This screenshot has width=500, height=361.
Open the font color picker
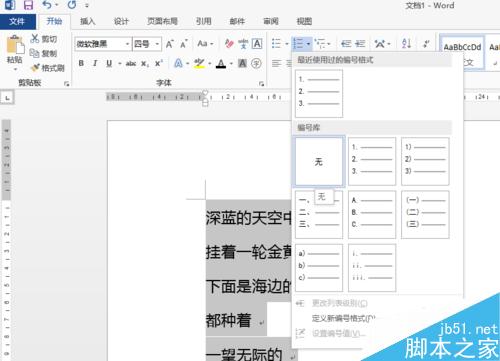pos(231,63)
